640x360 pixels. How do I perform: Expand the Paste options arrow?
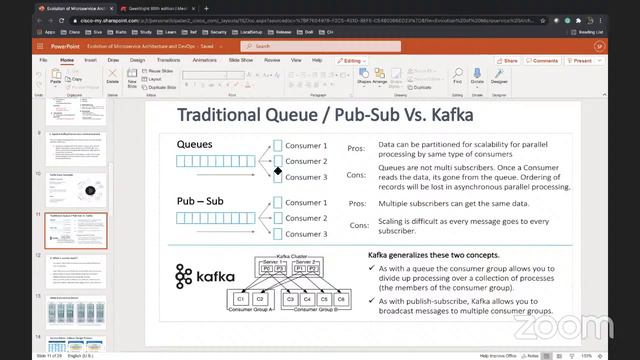pos(56,86)
